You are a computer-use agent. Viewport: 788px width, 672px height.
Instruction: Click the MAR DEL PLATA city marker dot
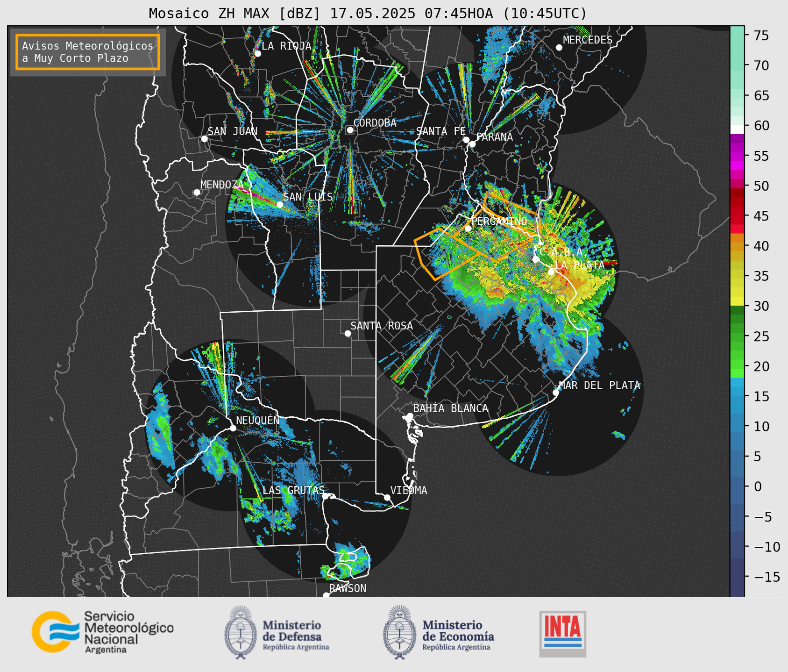click(556, 393)
